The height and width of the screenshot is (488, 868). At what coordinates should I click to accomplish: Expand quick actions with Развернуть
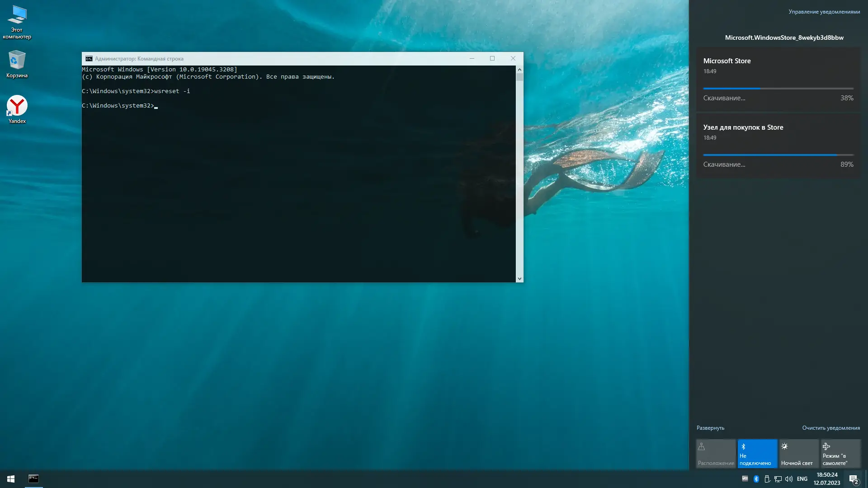coord(710,428)
